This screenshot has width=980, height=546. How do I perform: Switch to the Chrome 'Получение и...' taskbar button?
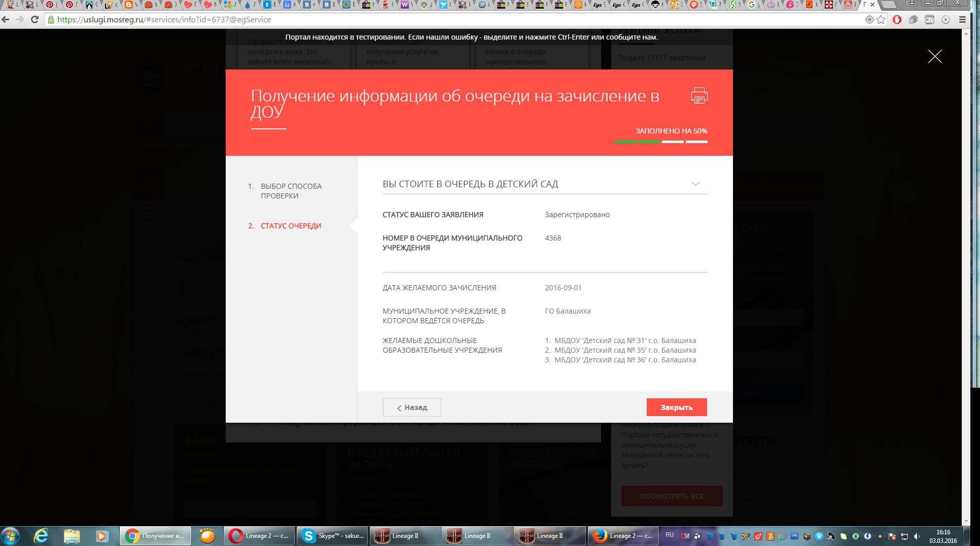[155, 536]
